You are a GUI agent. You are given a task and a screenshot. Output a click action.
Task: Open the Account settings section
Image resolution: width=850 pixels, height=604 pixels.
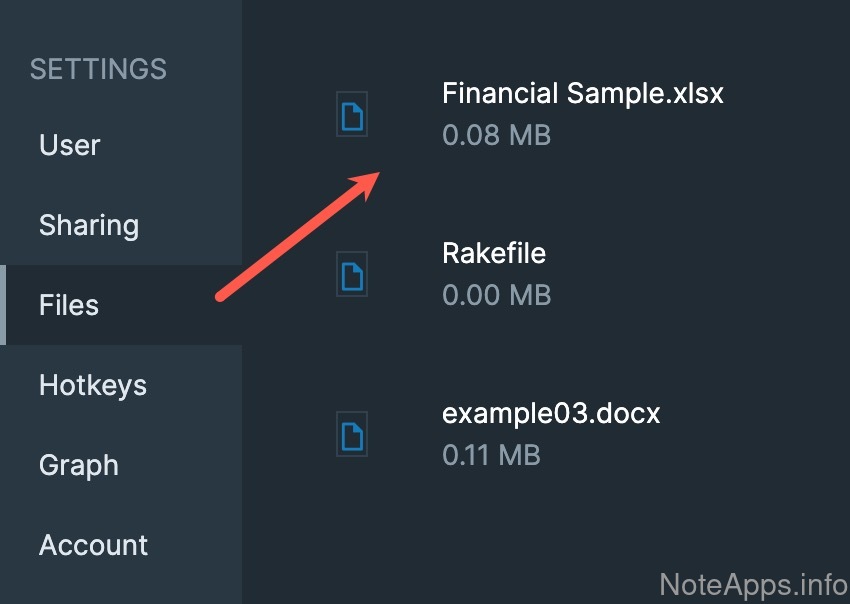(x=93, y=545)
